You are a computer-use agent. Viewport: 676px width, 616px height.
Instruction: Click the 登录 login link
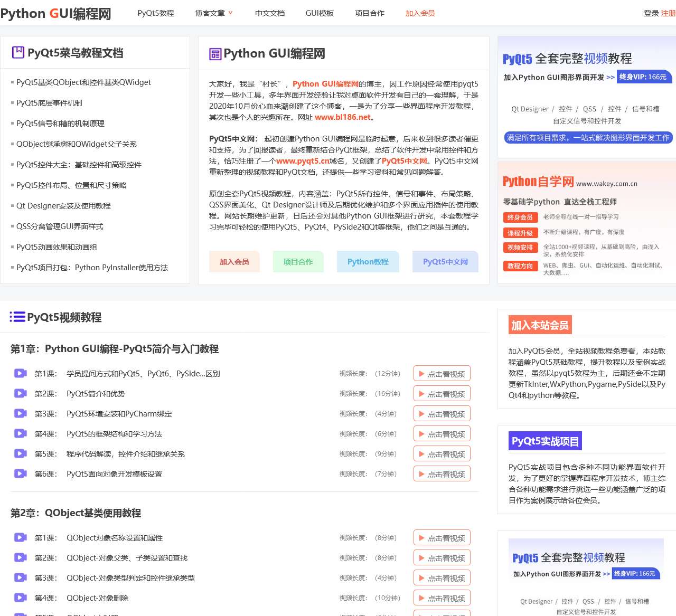[x=651, y=13]
